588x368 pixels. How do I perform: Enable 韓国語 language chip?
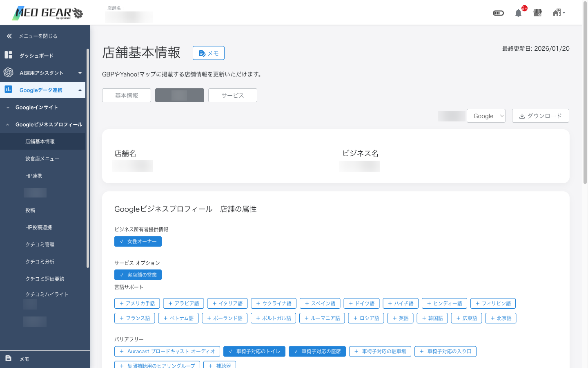432,318
